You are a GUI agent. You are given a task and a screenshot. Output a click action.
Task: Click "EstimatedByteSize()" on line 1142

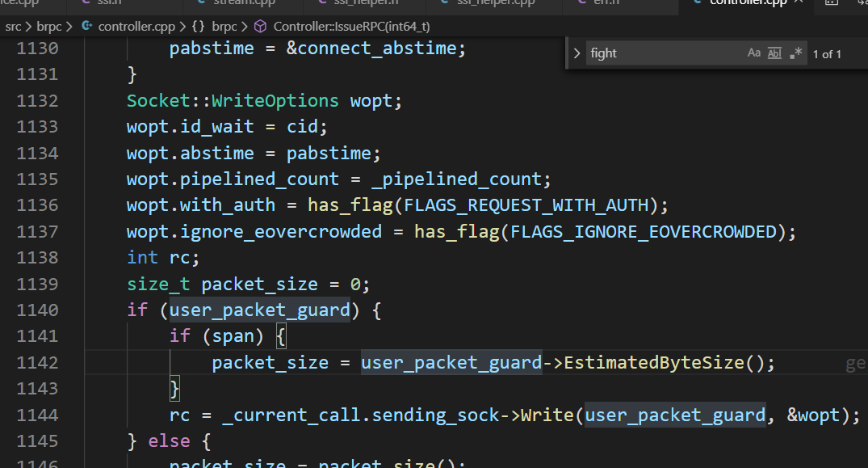point(665,363)
